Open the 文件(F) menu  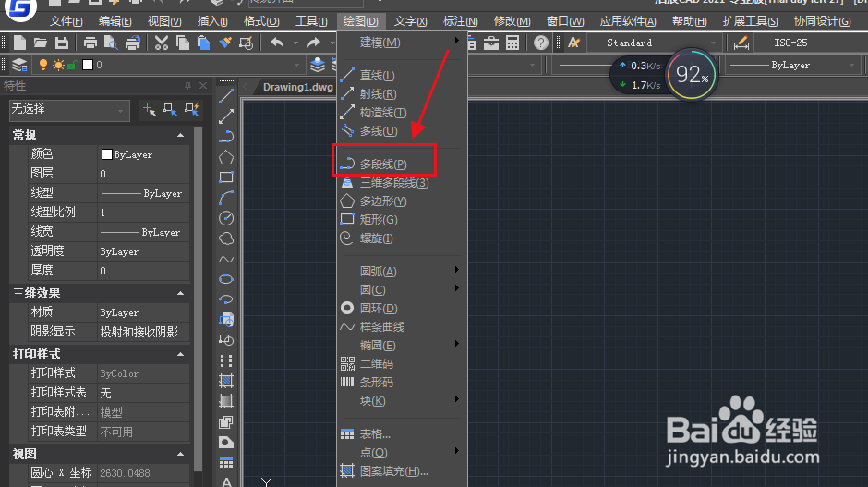[x=66, y=21]
